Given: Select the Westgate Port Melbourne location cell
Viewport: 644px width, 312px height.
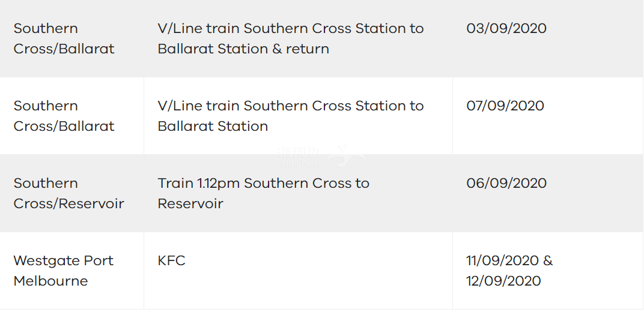Looking at the screenshot, I should tap(72, 271).
